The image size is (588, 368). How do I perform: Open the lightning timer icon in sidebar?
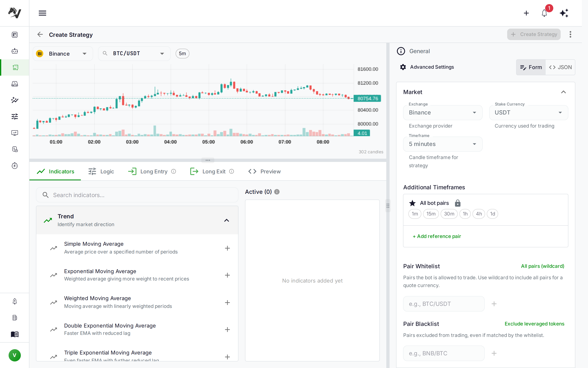(x=14, y=166)
